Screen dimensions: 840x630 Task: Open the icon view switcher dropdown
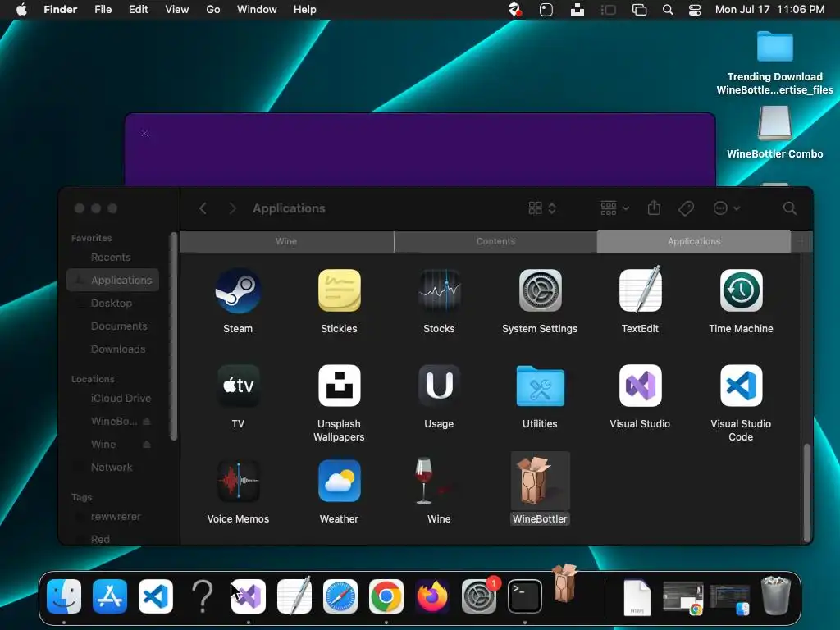point(542,208)
